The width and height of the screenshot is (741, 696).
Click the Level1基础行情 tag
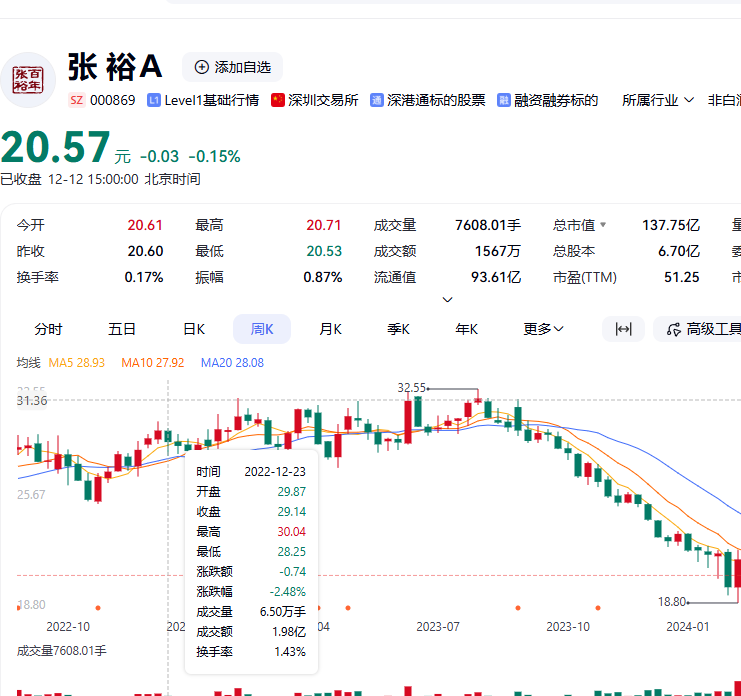[x=212, y=100]
